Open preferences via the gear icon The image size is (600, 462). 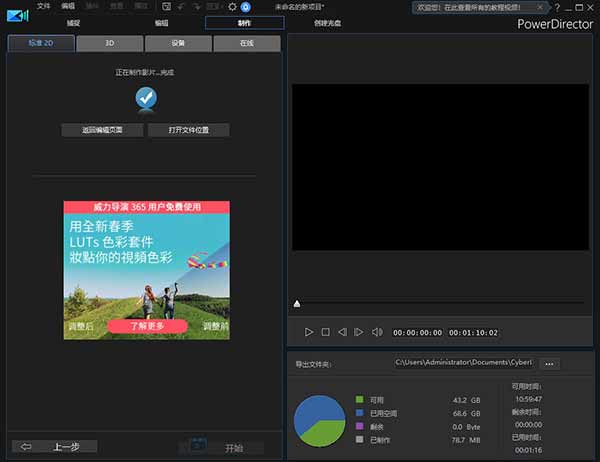click(233, 6)
